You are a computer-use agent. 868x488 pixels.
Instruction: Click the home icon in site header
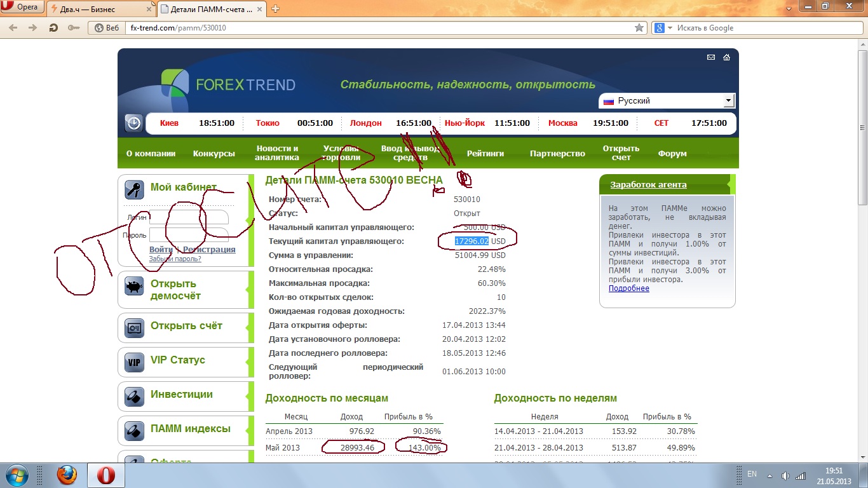726,57
